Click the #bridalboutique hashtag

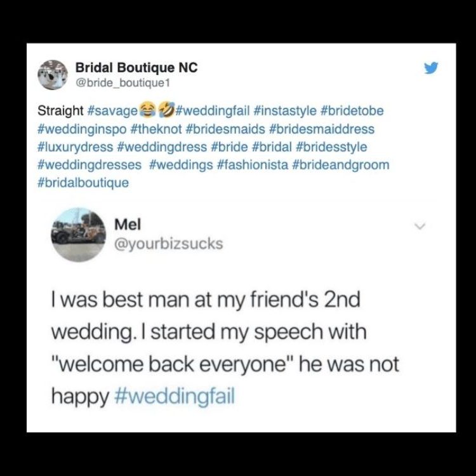pos(83,183)
